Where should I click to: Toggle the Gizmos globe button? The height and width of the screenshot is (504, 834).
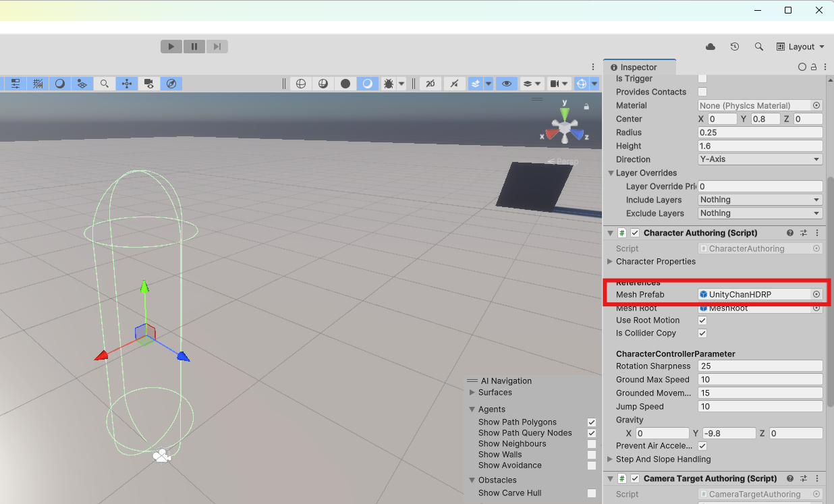(x=582, y=84)
